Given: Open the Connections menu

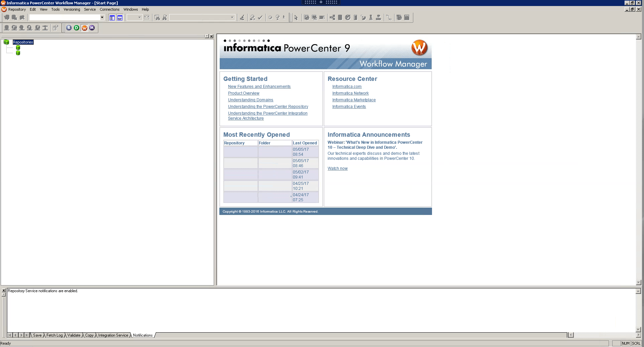Looking at the screenshot, I should coord(109,9).
